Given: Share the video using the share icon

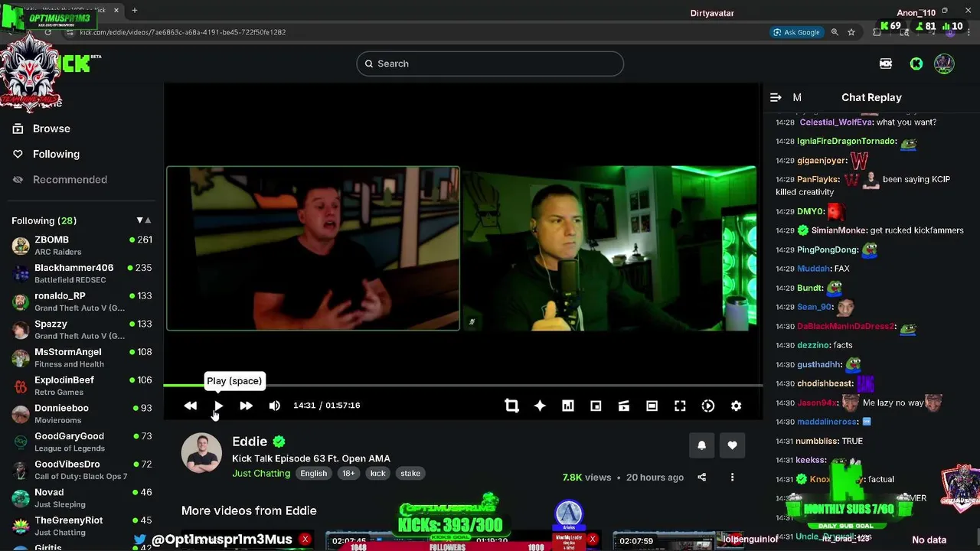Looking at the screenshot, I should coord(701,478).
